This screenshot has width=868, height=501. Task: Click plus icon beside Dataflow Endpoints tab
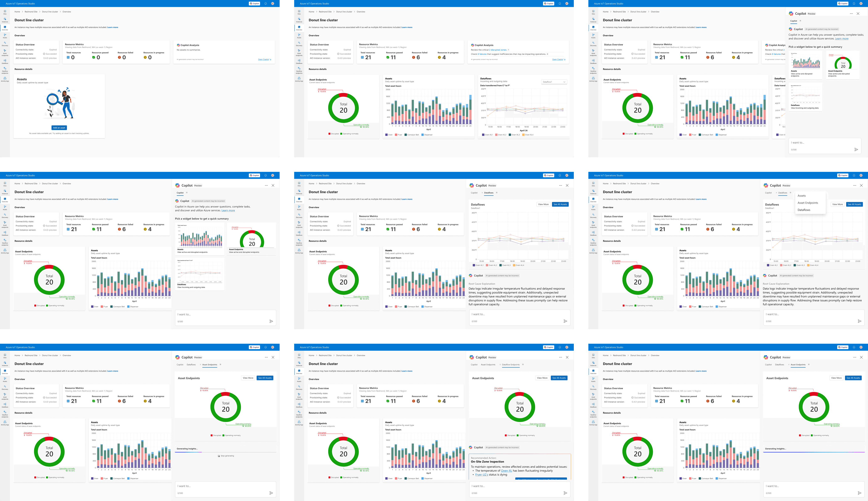523,364
